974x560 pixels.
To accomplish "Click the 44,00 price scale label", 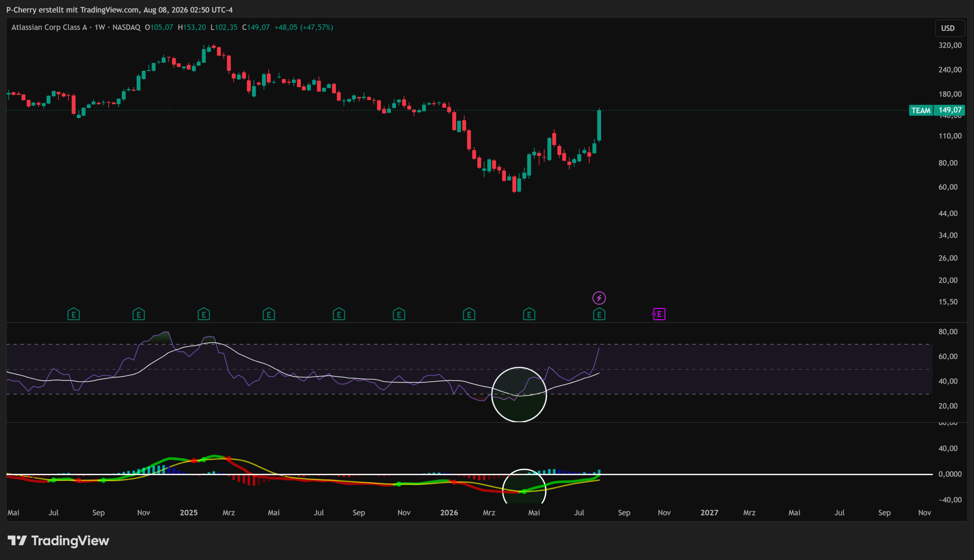I will [x=948, y=213].
